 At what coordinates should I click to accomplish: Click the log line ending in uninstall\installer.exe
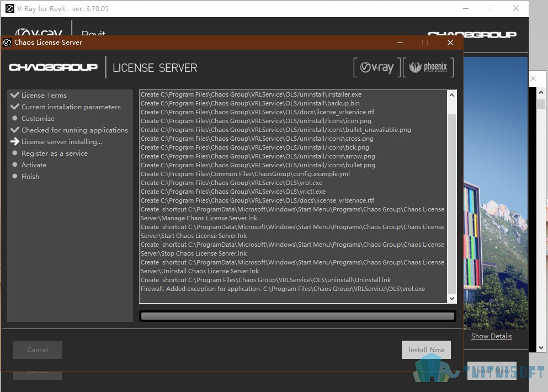[x=251, y=94]
